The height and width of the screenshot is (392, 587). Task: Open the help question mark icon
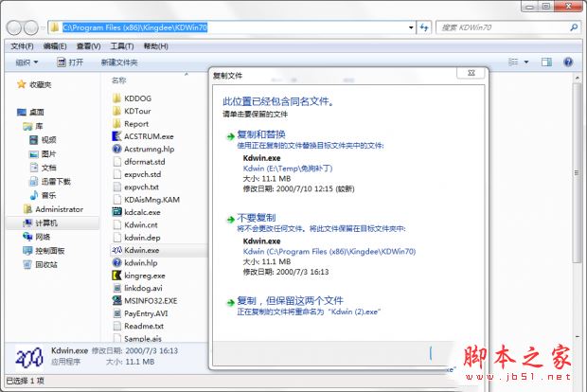click(x=568, y=62)
